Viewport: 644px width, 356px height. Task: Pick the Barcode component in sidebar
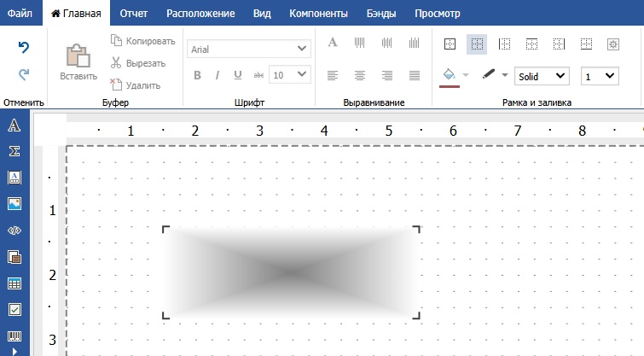pyautogui.click(x=15, y=336)
